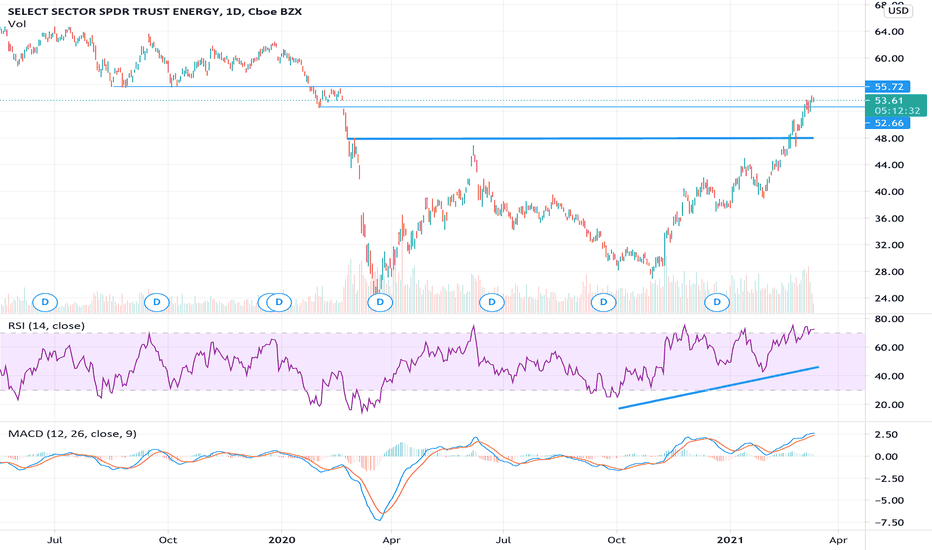932x550 pixels.
Task: Click the USD currency button
Action: [898, 10]
